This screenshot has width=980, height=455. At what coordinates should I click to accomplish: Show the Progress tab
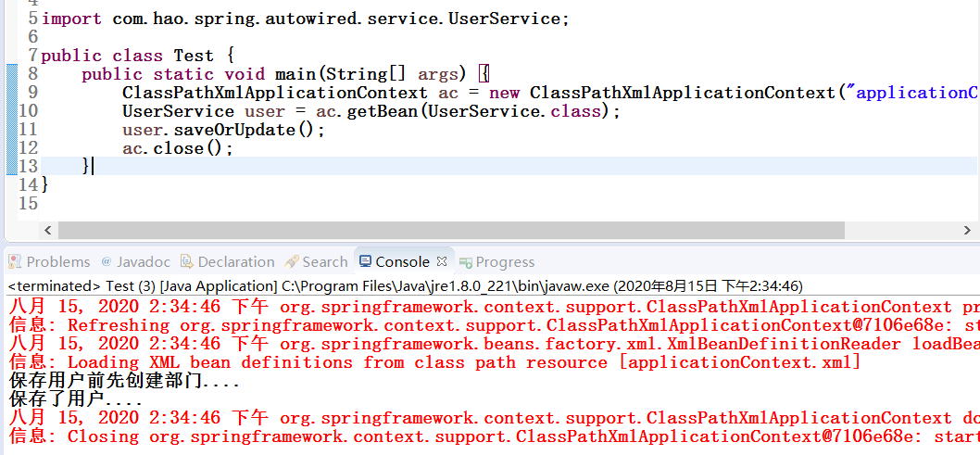point(497,262)
